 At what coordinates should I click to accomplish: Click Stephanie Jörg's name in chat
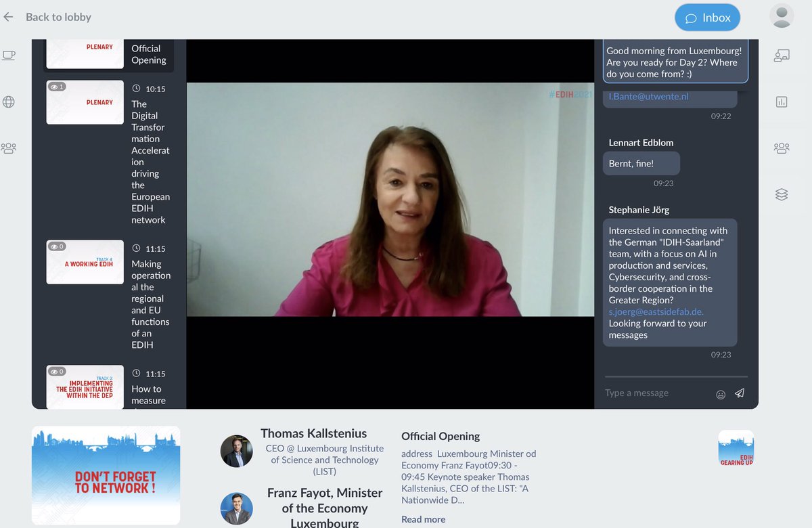(x=639, y=210)
